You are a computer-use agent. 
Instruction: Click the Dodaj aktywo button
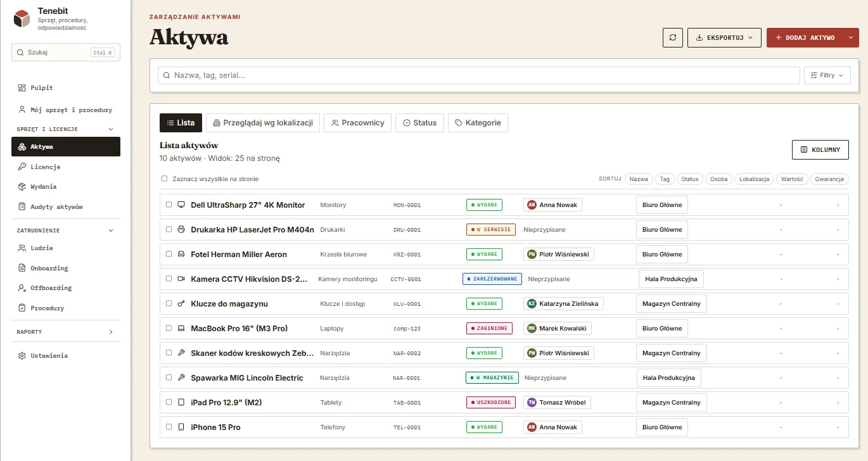pos(805,37)
